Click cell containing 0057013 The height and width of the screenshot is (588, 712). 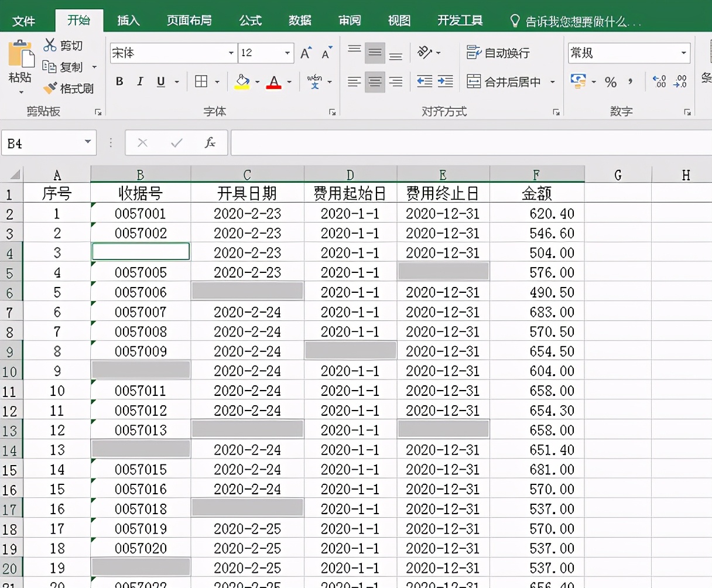point(141,430)
